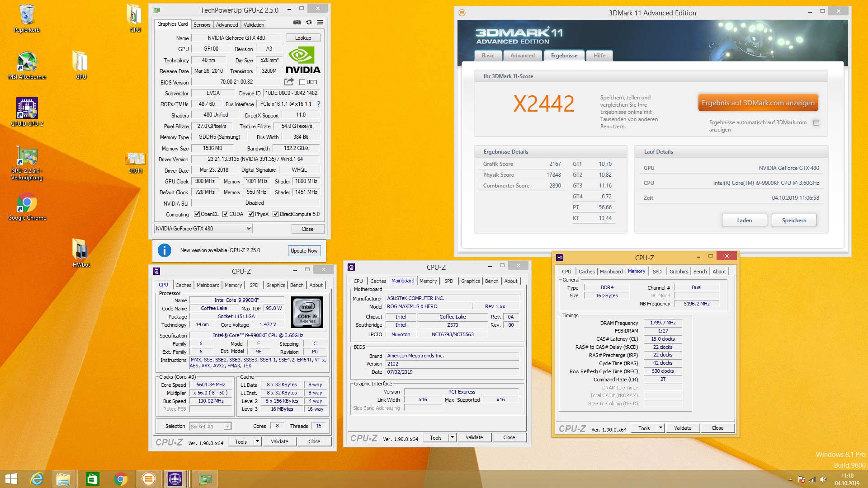
Task: Open MSI Afterburner desktop shortcut
Action: coord(27,66)
